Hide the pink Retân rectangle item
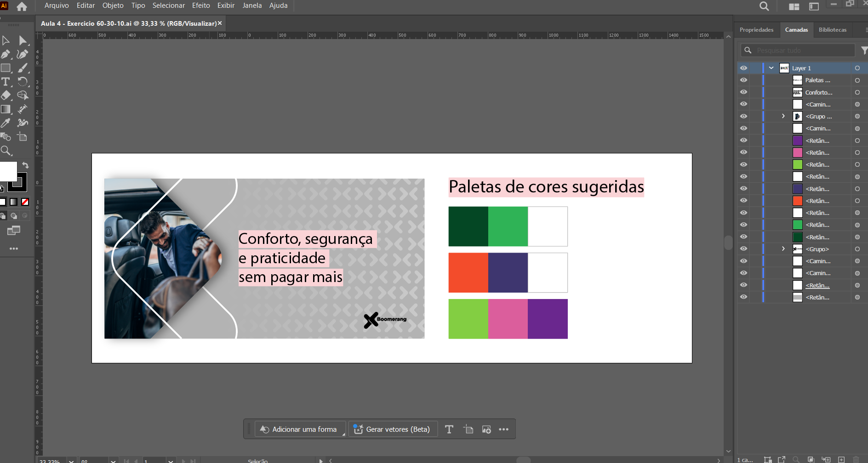 [743, 152]
